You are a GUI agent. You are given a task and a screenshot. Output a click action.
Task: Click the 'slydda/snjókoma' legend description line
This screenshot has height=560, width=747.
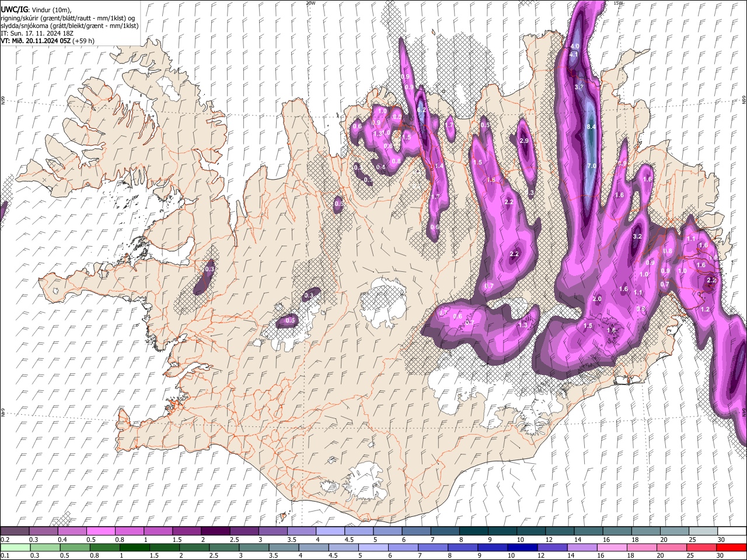click(69, 25)
